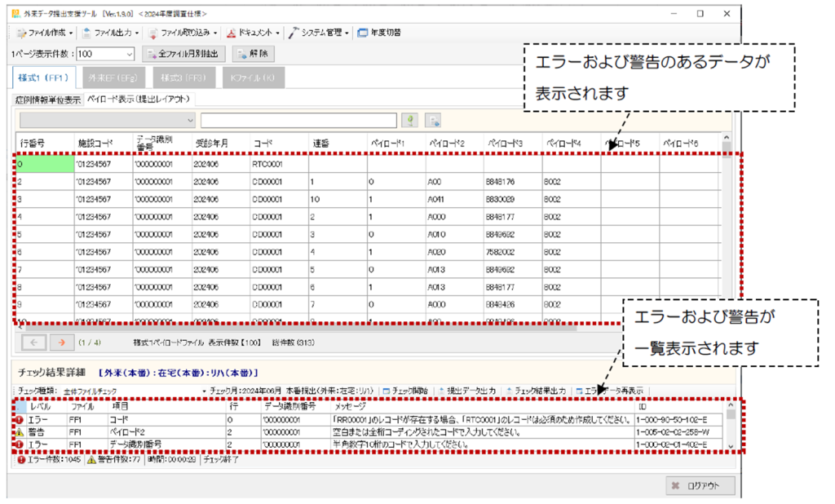Open the ファイル出力 menu
The height and width of the screenshot is (504, 835).
coord(110,33)
